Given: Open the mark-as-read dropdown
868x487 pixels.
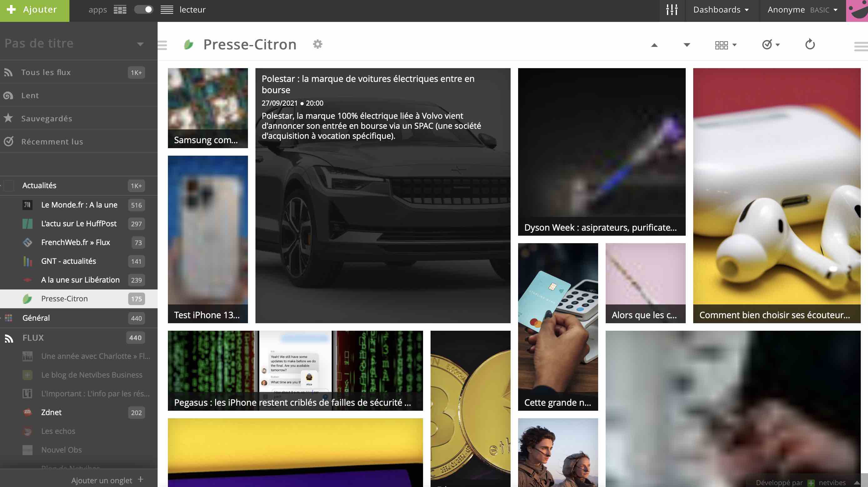Looking at the screenshot, I should pyautogui.click(x=771, y=44).
